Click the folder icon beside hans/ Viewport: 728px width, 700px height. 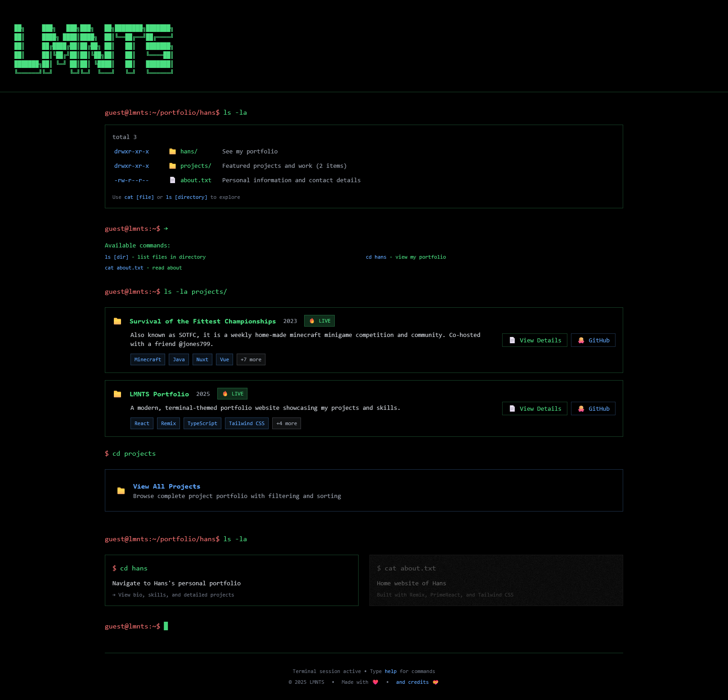[x=172, y=152]
